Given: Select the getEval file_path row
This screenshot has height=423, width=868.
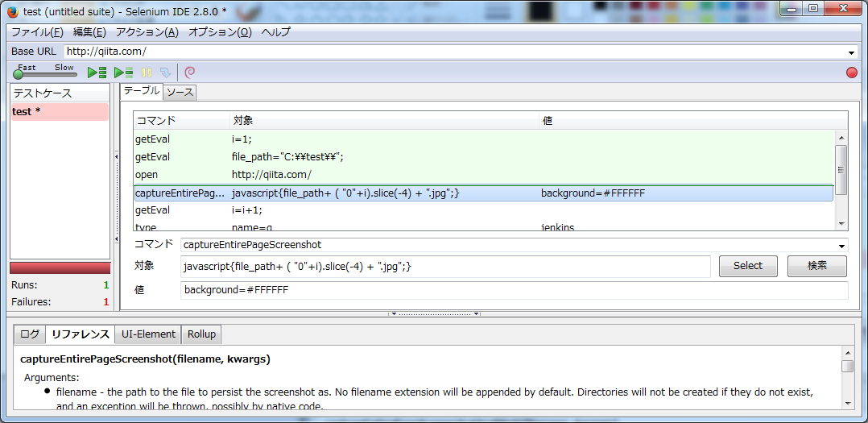Looking at the screenshot, I should coord(483,156).
